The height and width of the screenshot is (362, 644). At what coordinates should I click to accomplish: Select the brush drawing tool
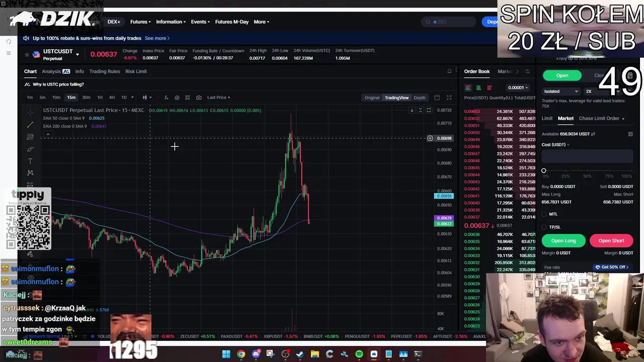pos(30,149)
